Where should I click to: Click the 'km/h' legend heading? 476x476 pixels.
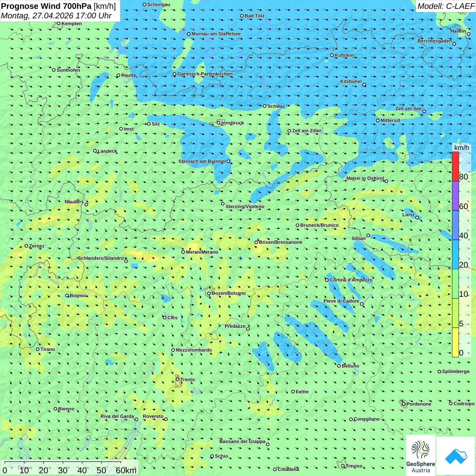point(461,148)
